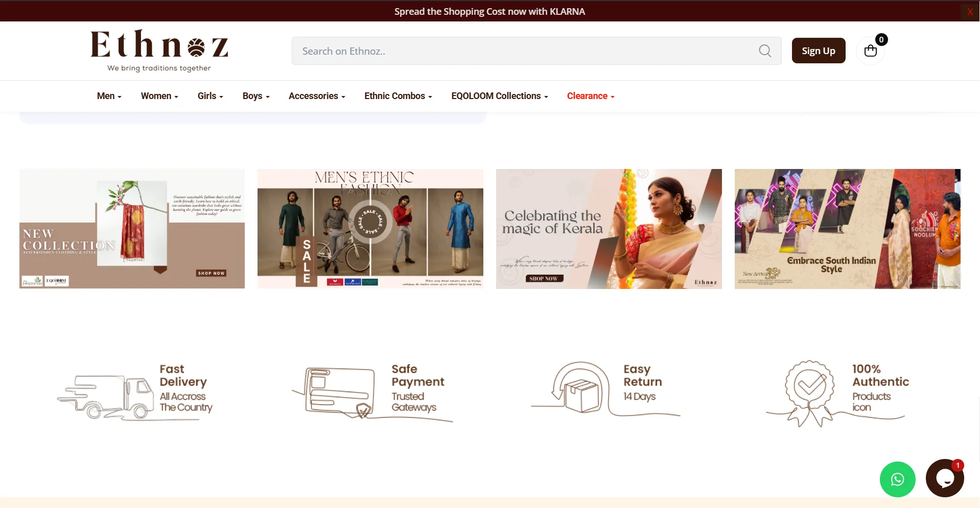Open the New Collection banner
The width and height of the screenshot is (980, 508).
(132, 229)
